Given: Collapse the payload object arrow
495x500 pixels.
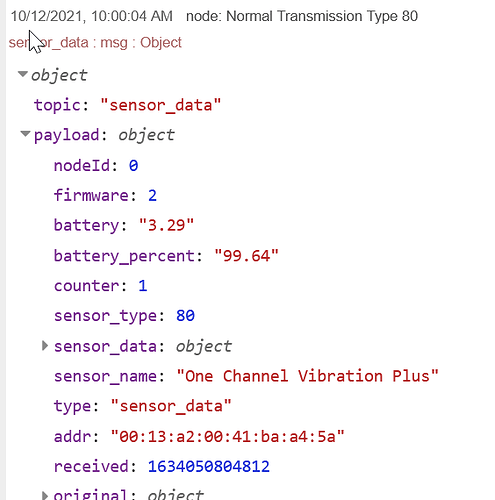Looking at the screenshot, I should 25,134.
